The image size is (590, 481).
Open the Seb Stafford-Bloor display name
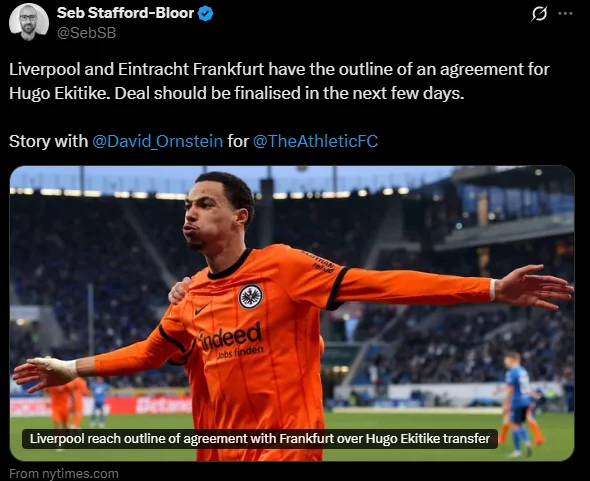coord(125,13)
